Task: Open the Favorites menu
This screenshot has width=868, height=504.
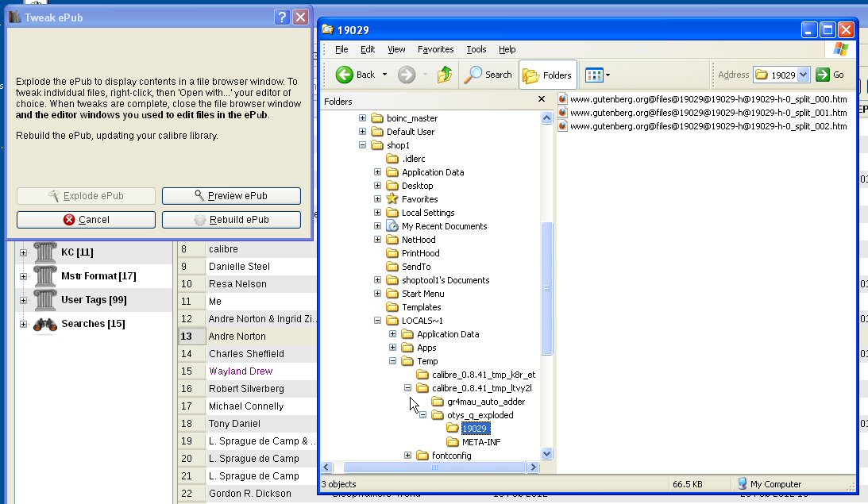Action: 436,49
